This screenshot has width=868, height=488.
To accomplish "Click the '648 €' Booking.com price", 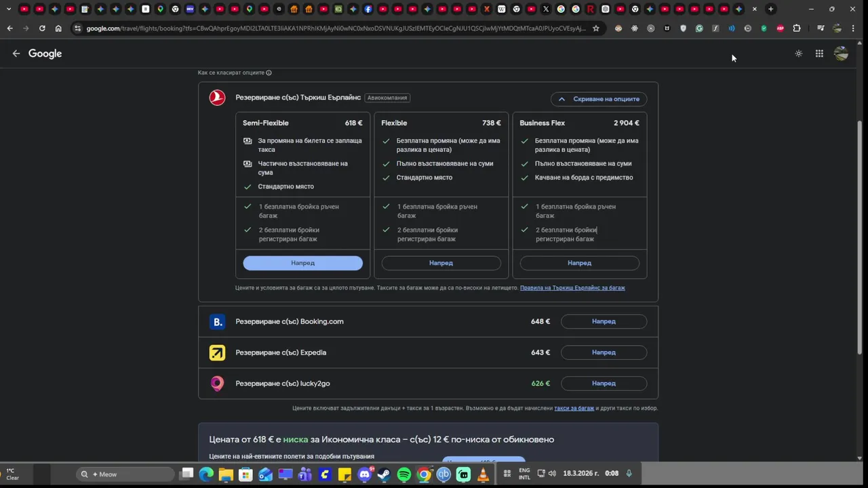I will coord(540,322).
